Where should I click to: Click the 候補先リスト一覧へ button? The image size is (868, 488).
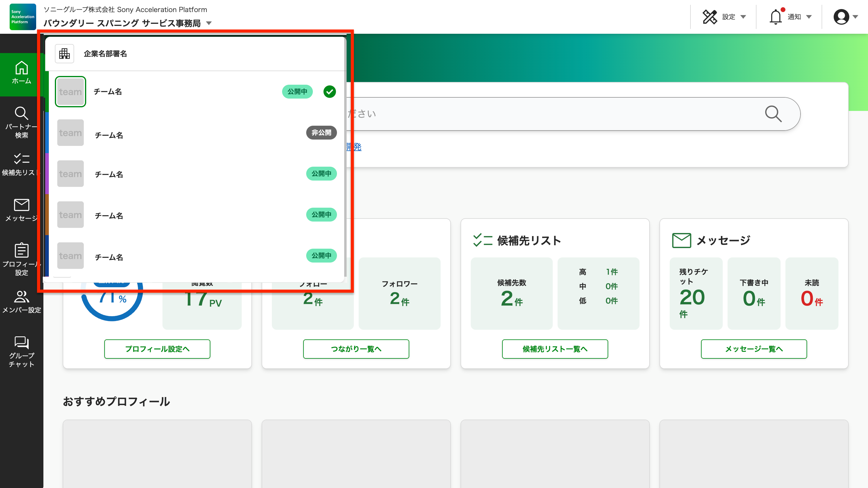click(555, 349)
